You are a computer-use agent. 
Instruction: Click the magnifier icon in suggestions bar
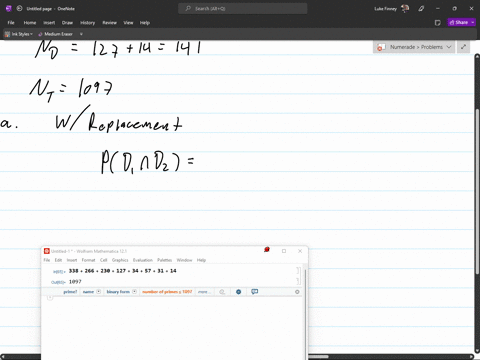click(222, 292)
